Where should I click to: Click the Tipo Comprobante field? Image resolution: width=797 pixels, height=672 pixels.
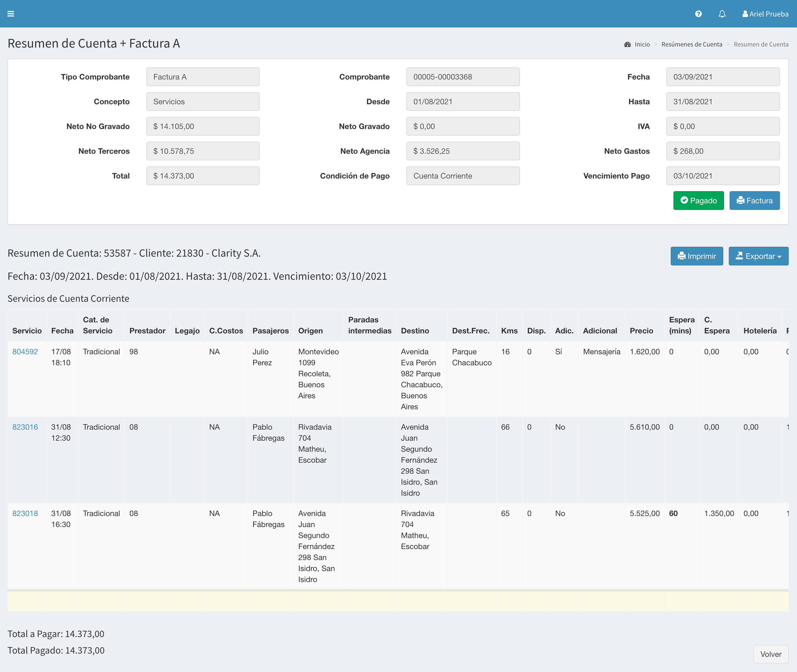(203, 77)
